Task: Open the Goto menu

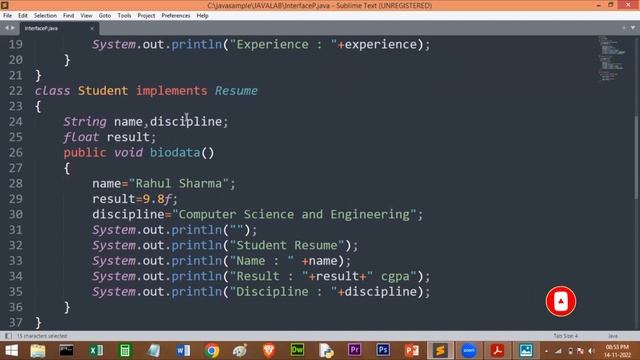Action: tap(104, 16)
